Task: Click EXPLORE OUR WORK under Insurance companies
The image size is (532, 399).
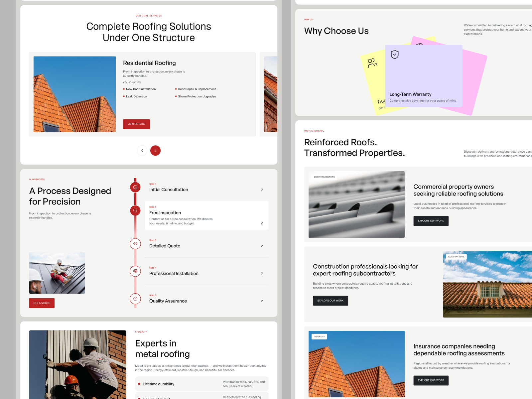Action: tap(431, 381)
